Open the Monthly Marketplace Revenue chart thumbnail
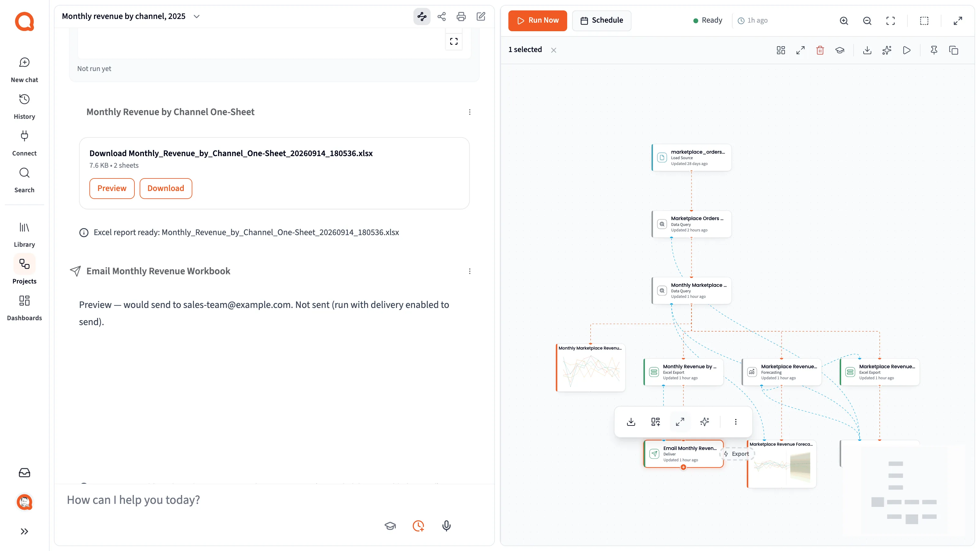Viewport: 980px width, 551px height. (590, 368)
